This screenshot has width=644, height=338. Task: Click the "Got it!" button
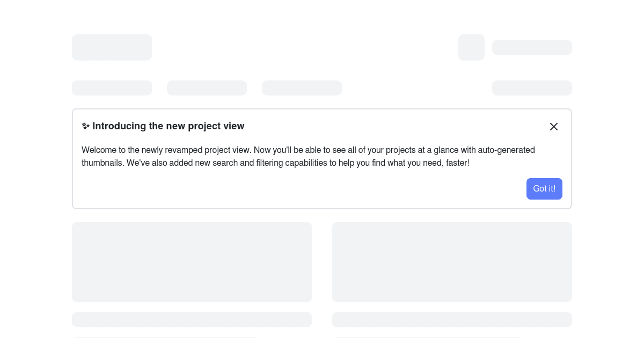[x=544, y=189]
